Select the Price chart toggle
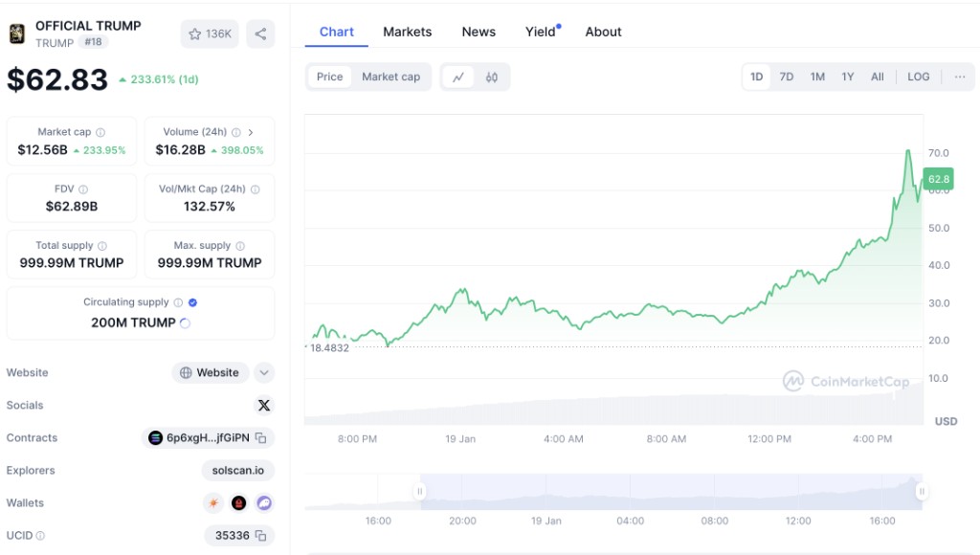The height and width of the screenshot is (555, 980). pyautogui.click(x=329, y=77)
